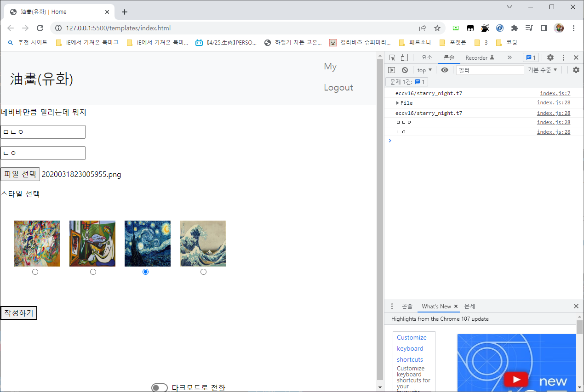This screenshot has width=584, height=392.
Task: Click the first input containing ㅁㄴㅇ
Action: (43, 132)
